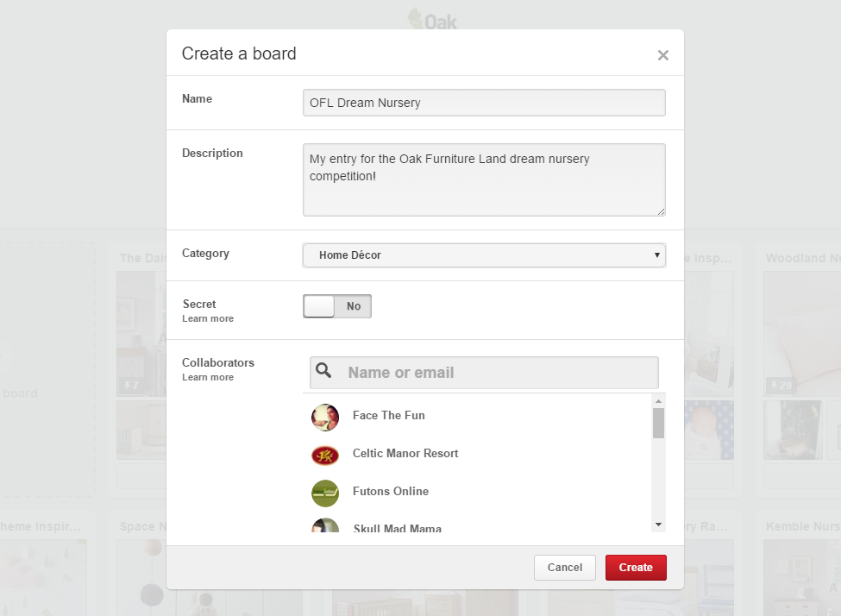This screenshot has height=616, width=841.
Task: Open Learn more link under Secret
Action: (208, 319)
